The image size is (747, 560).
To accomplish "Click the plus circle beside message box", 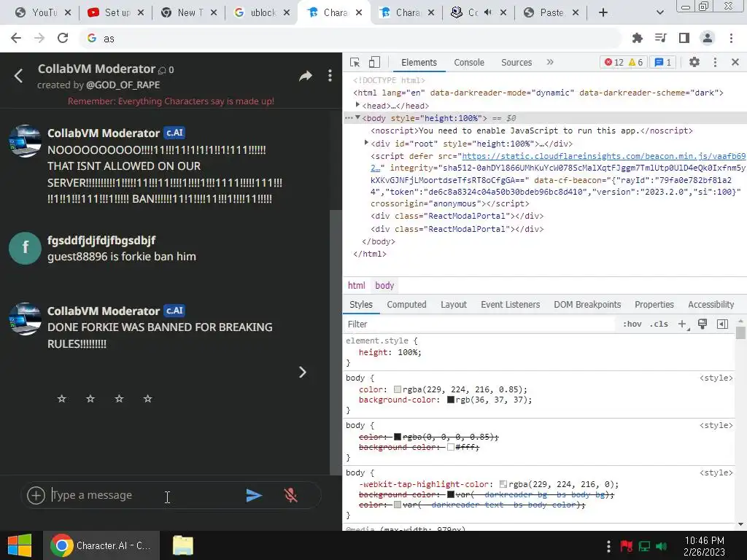I will point(36,495).
